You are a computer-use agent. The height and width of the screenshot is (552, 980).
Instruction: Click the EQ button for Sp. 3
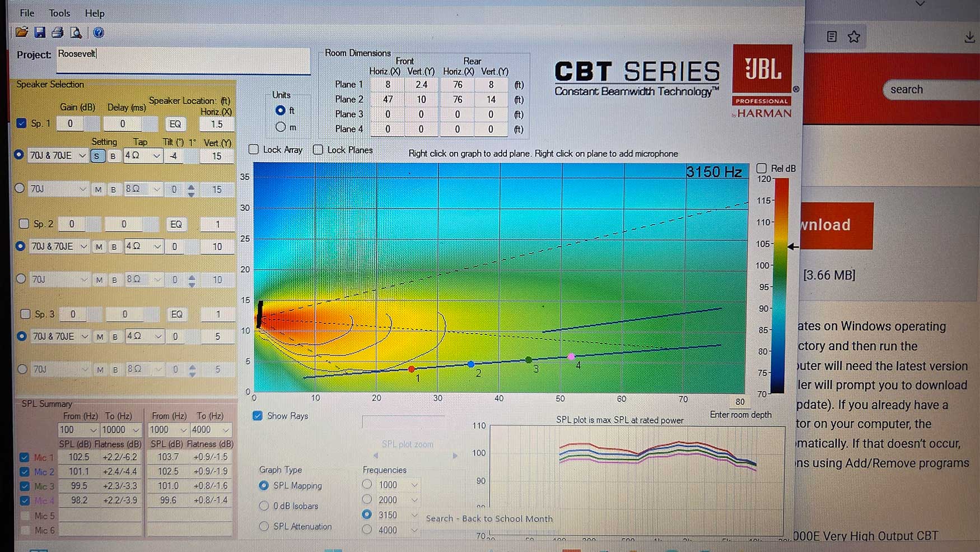point(177,314)
